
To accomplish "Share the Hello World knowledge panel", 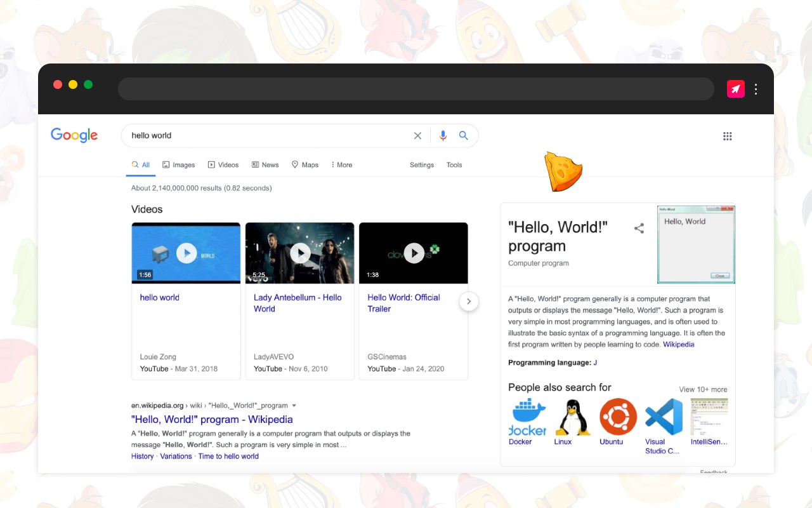I will [x=639, y=229].
